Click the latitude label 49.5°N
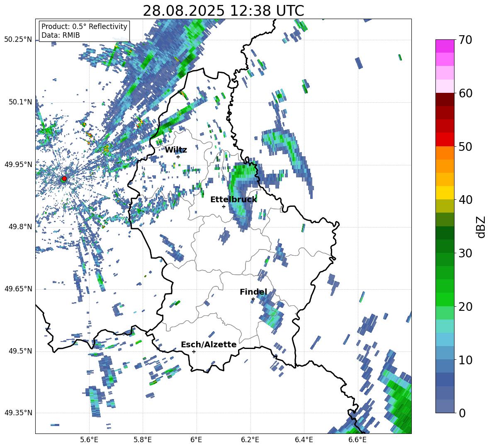Image resolution: width=491 pixels, height=448 pixels. pyautogui.click(x=20, y=351)
